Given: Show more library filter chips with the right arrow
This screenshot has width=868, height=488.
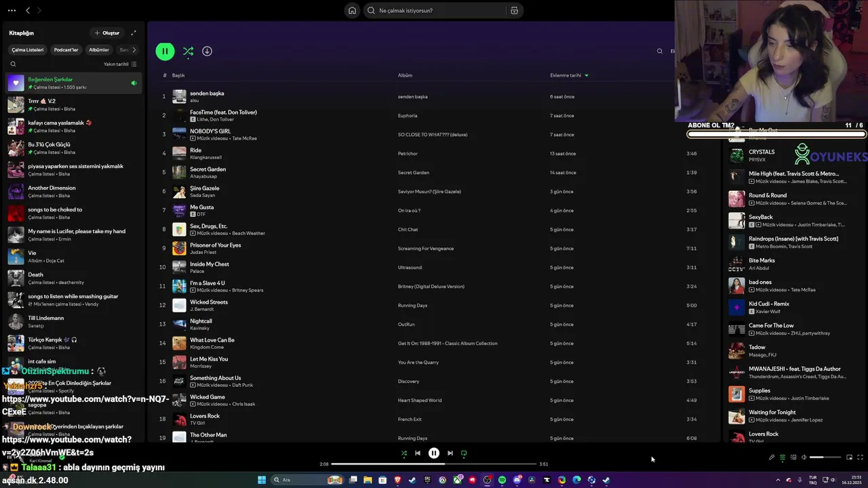Looking at the screenshot, I should [134, 49].
